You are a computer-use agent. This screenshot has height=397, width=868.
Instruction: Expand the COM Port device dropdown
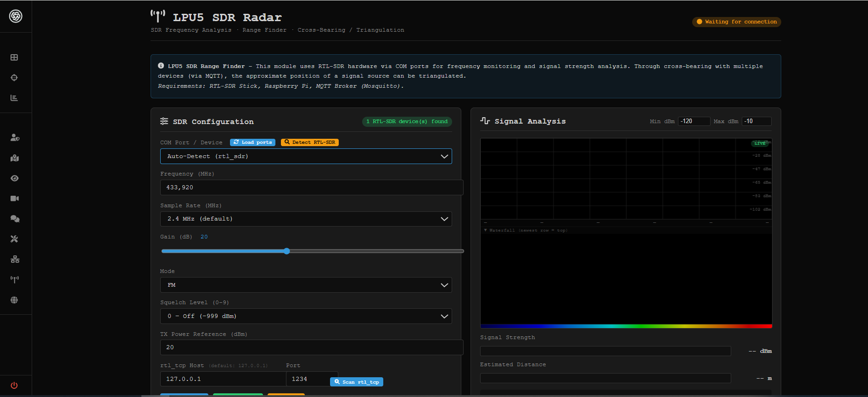point(306,156)
